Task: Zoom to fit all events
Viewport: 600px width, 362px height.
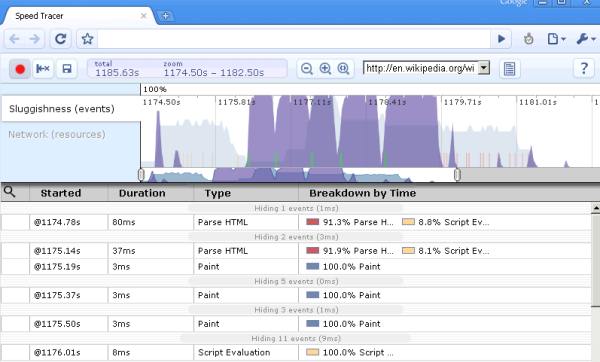Action: (x=343, y=69)
